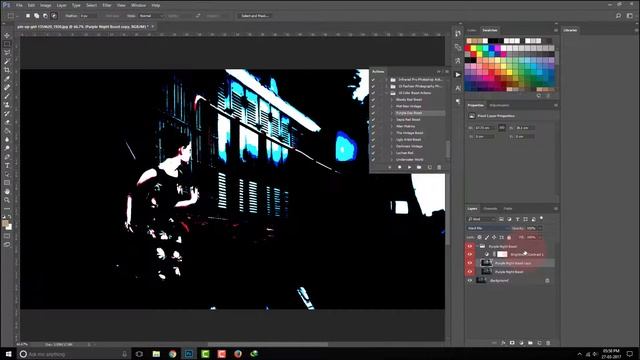
Task: Delete layer with Layers trash icon
Action: [548, 343]
